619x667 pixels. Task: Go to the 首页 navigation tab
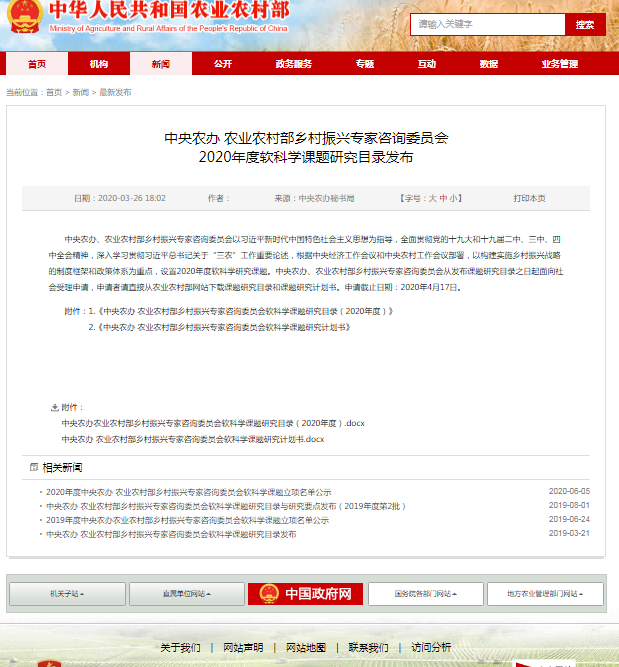37,64
